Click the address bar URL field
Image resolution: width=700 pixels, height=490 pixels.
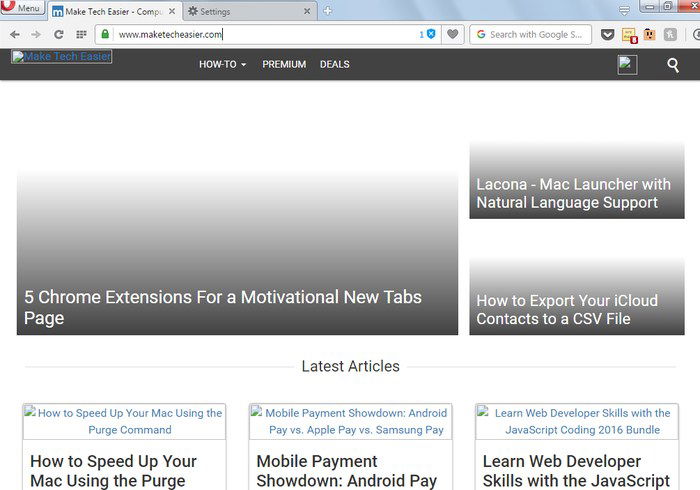pyautogui.click(x=266, y=34)
